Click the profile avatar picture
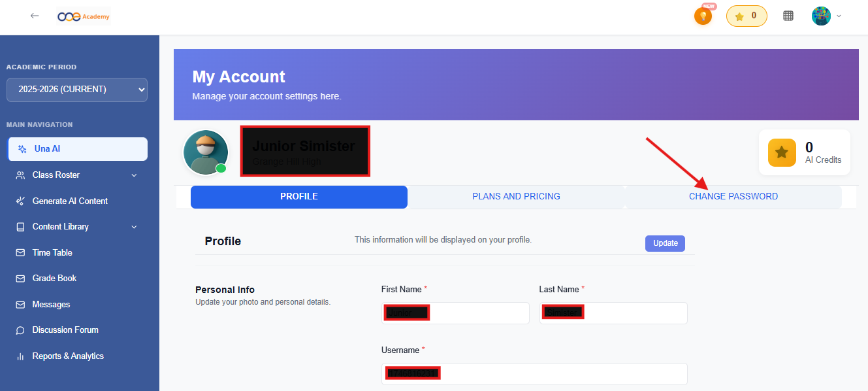The image size is (868, 391). (x=206, y=152)
